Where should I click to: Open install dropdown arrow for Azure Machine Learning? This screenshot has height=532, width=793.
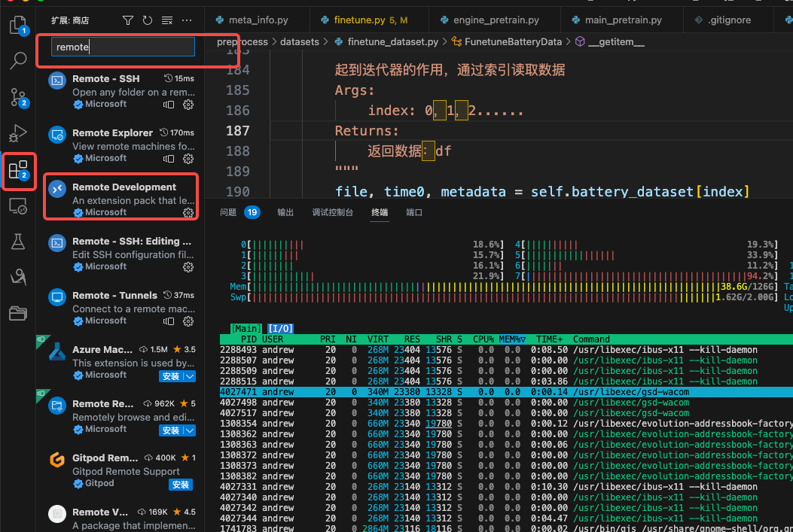click(x=190, y=376)
